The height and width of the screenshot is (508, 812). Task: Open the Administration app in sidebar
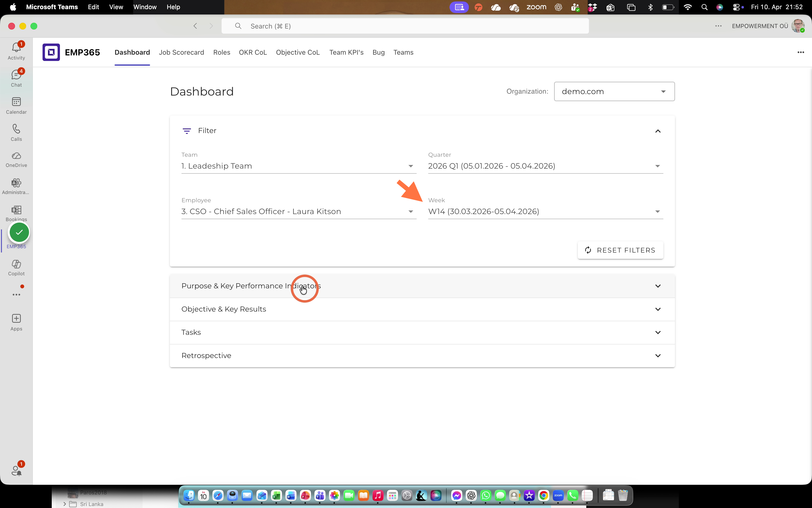pos(16,187)
